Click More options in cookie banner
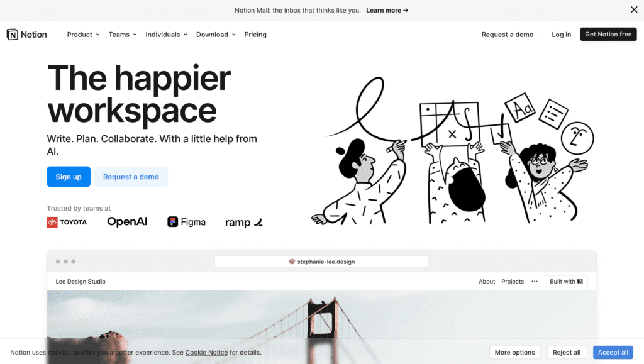This screenshot has height=364, width=644. (x=514, y=352)
